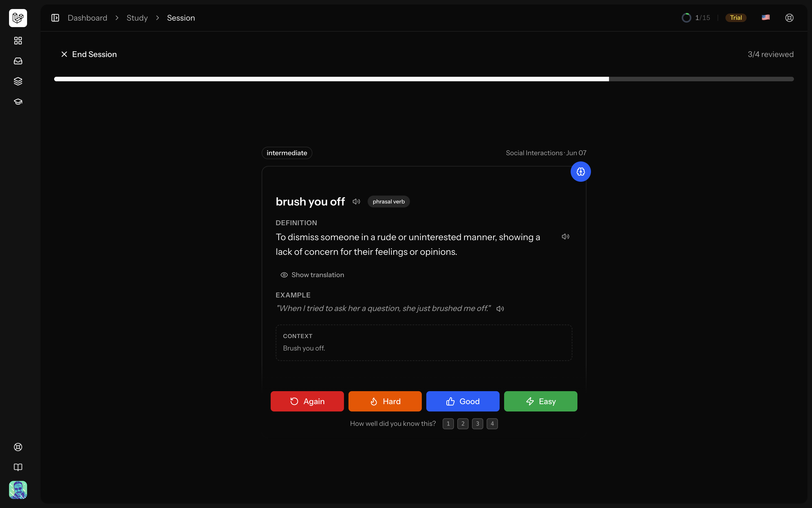Go to Study breadcrumb
812x508 pixels.
pos(137,18)
